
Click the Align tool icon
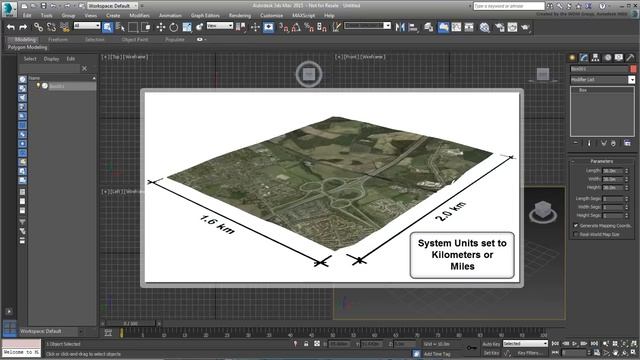coord(413,27)
